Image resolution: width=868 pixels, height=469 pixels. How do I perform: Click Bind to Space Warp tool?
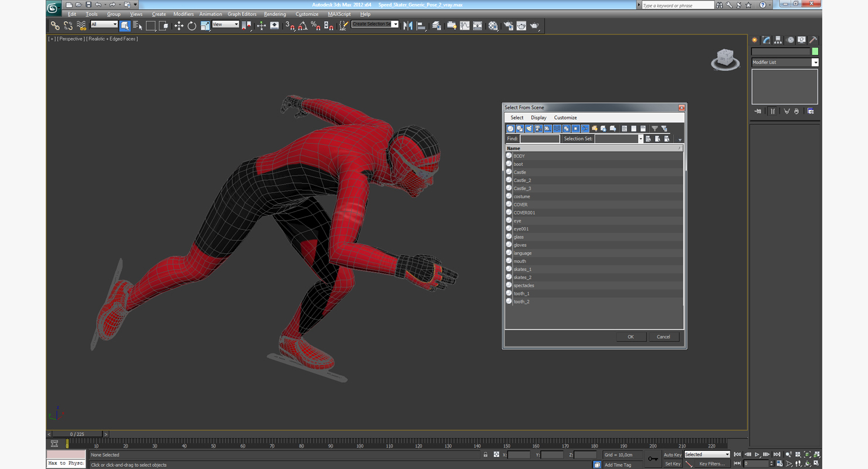(x=82, y=25)
